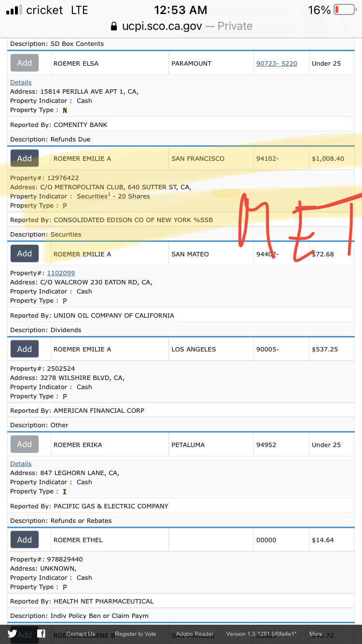Image resolution: width=362 pixels, height=644 pixels.
Task: Click the $537.25 amount
Action: point(326,350)
